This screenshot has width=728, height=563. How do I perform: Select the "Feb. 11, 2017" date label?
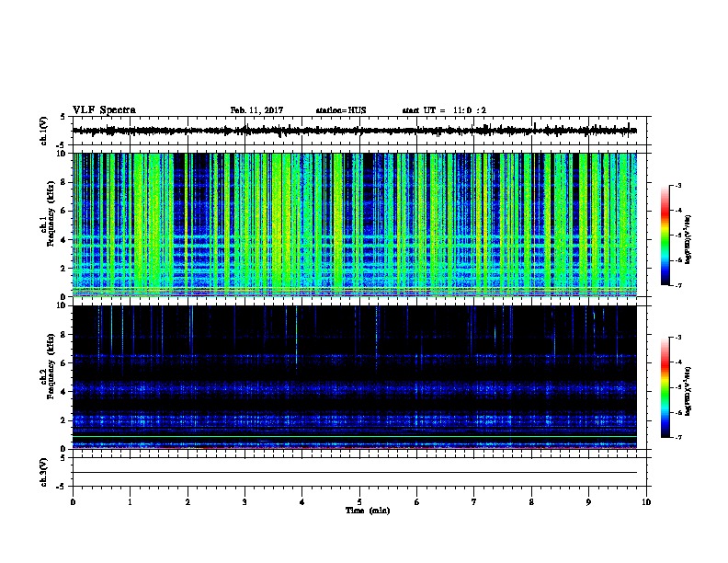click(256, 110)
